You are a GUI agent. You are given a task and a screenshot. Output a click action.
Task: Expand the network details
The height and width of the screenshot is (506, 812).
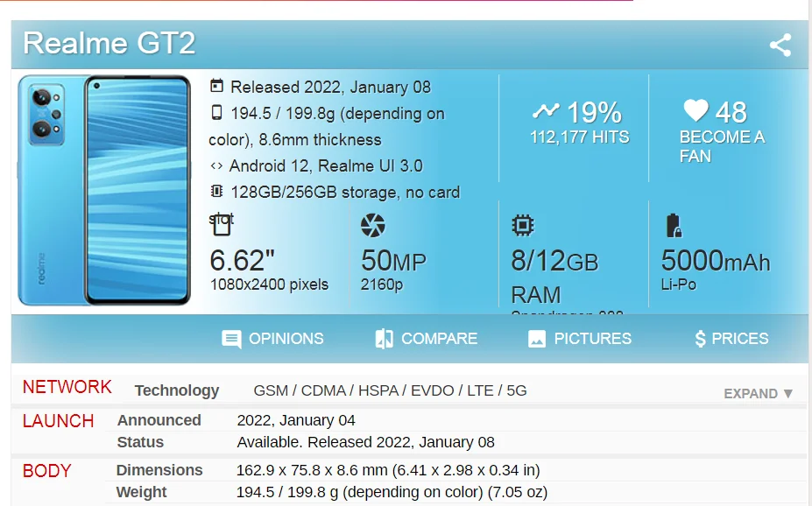[759, 394]
